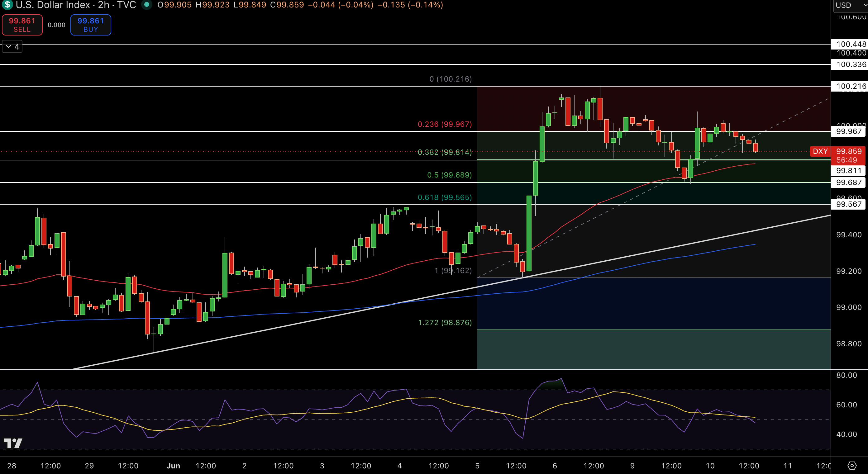868x474 pixels.
Task: Click the 0.236 (99.967) Fibonacci label
Action: tap(445, 124)
